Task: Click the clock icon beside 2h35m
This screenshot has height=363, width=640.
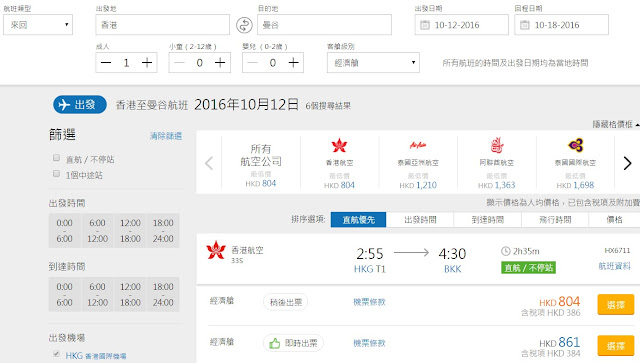Action: 505,251
